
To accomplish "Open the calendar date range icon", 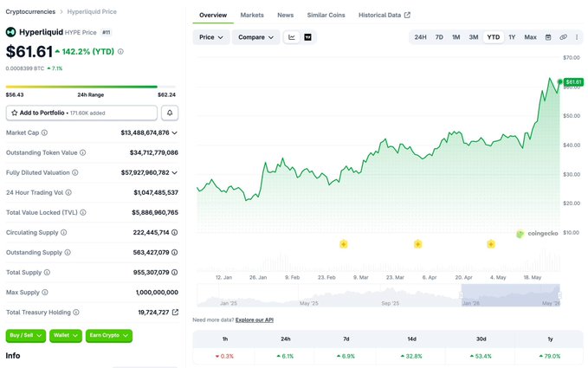I will tap(548, 37).
